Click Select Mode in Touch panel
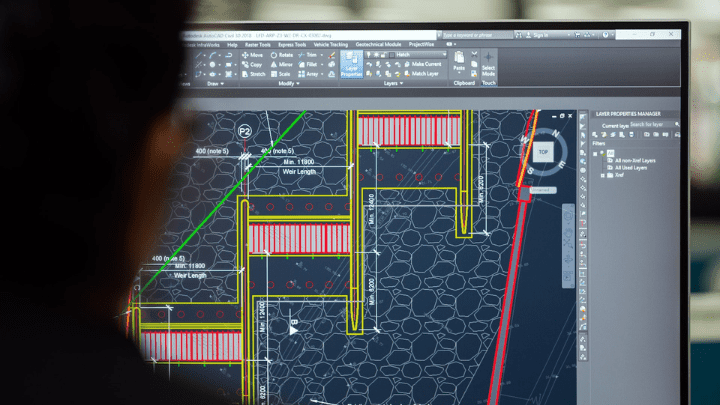The height and width of the screenshot is (405, 720). click(x=488, y=71)
